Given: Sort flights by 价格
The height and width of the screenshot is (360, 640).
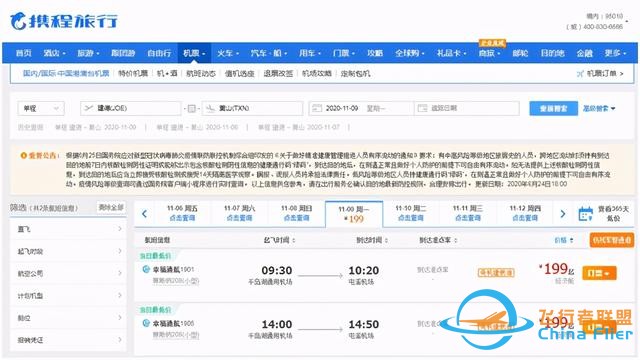Looking at the screenshot, I should [564, 240].
